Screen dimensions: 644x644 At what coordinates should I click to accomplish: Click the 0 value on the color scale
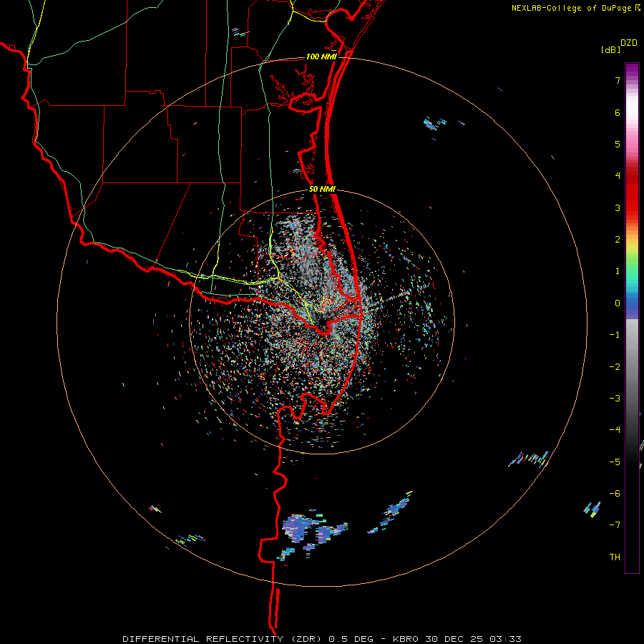[x=618, y=303]
